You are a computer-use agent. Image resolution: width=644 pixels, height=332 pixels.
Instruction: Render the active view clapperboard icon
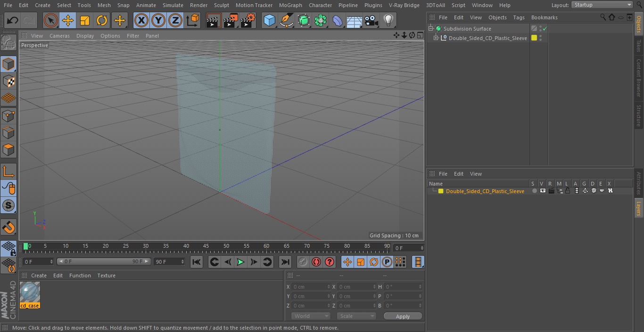(x=214, y=20)
